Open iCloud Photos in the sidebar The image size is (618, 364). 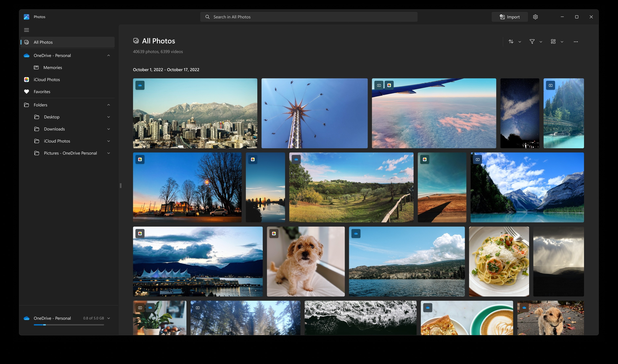coord(47,80)
